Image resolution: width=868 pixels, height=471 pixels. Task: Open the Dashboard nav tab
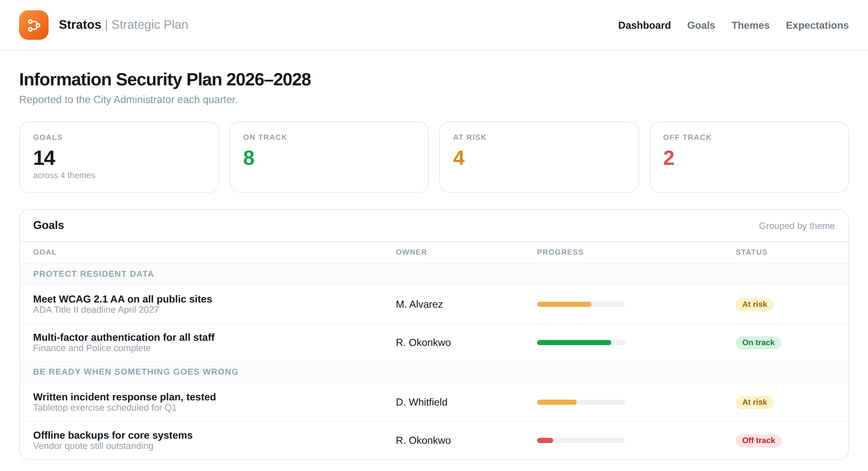click(x=644, y=25)
